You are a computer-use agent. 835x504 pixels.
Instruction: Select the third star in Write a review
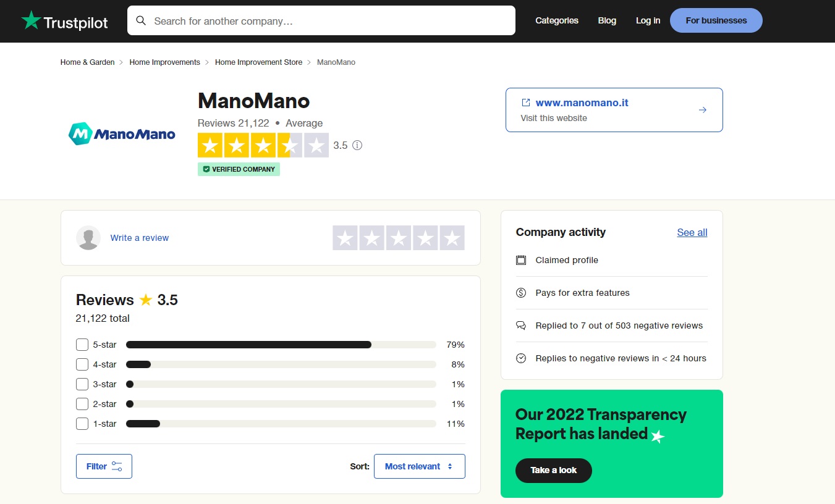[399, 238]
